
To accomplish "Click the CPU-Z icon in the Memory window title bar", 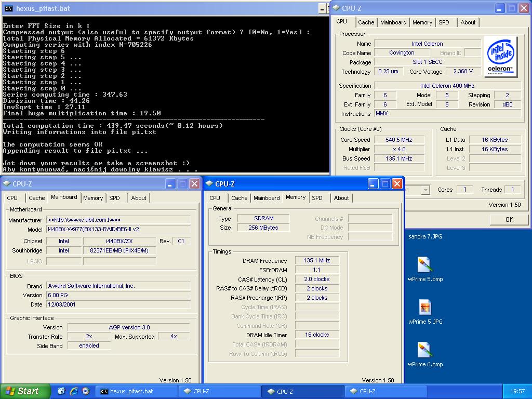I will click(209, 183).
